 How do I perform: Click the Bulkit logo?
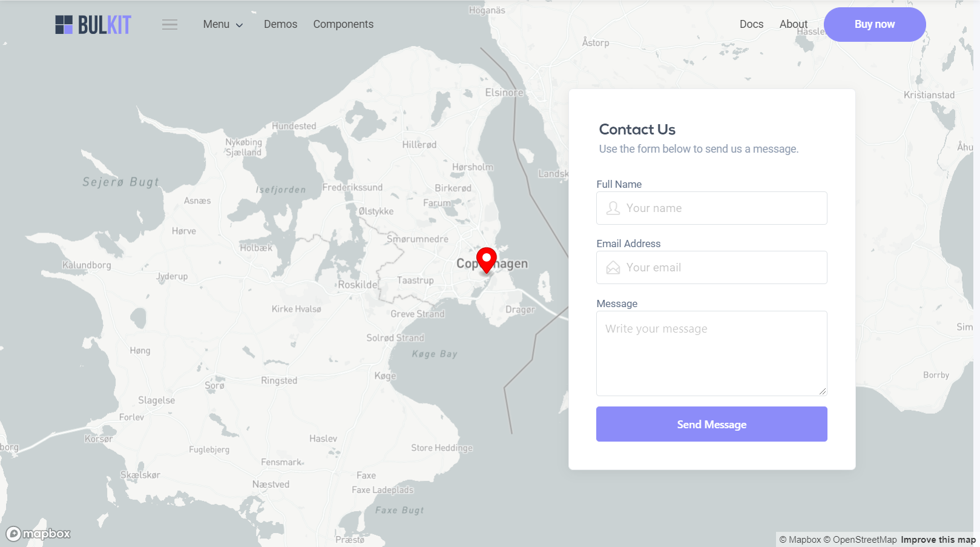(93, 25)
